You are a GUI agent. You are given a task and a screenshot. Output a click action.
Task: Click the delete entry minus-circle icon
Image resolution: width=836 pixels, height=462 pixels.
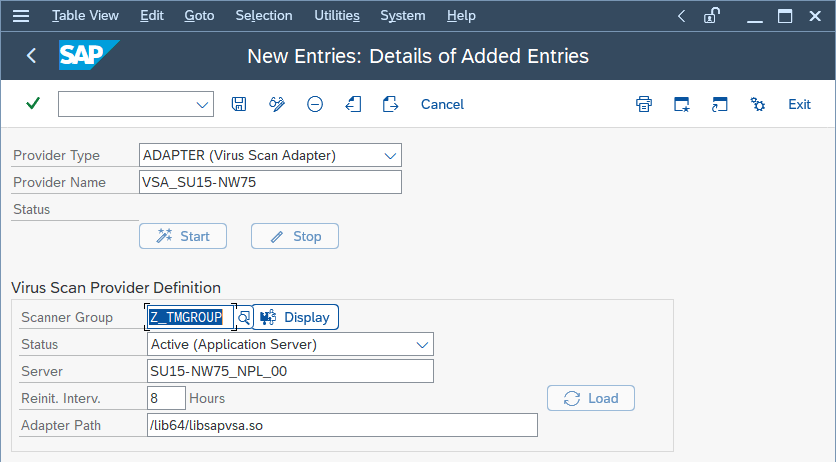tap(315, 104)
